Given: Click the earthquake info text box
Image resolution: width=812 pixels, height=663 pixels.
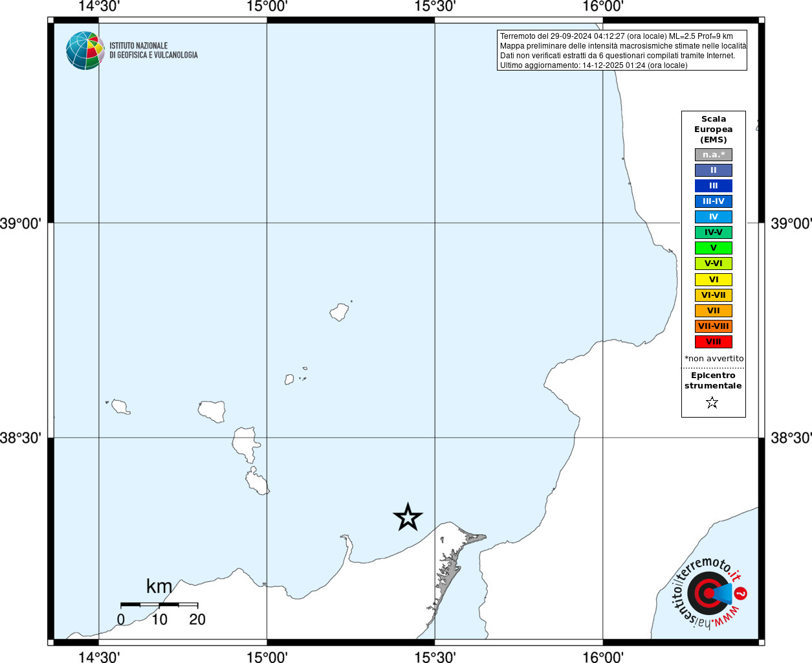Looking at the screenshot, I should click(x=622, y=51).
